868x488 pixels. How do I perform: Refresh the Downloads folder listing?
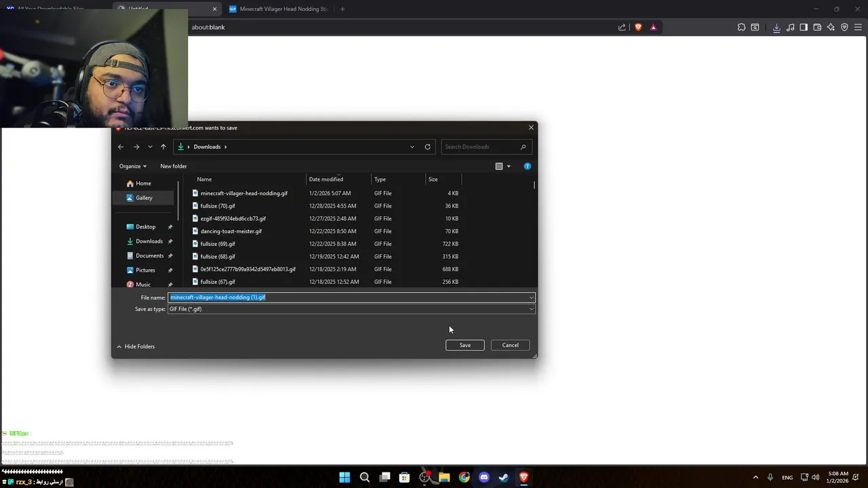click(427, 146)
